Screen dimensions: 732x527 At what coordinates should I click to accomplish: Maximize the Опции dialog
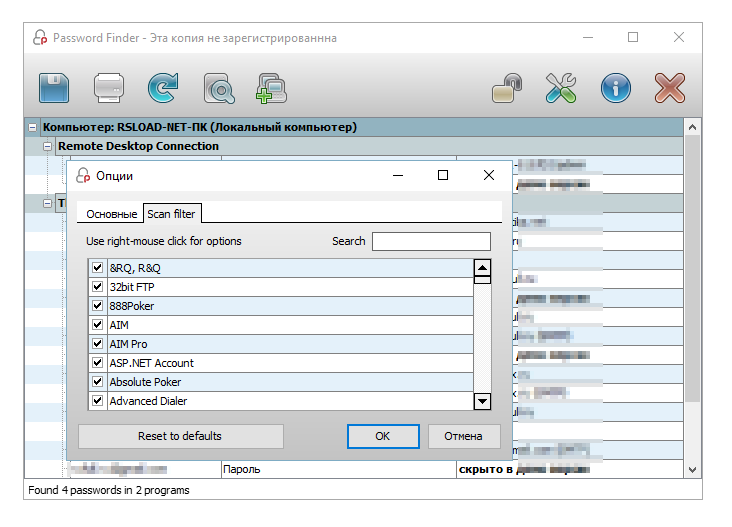click(443, 175)
